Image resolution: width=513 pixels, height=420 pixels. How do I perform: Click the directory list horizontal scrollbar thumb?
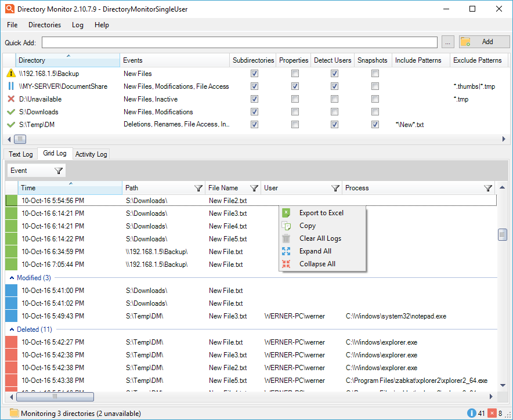click(20, 139)
